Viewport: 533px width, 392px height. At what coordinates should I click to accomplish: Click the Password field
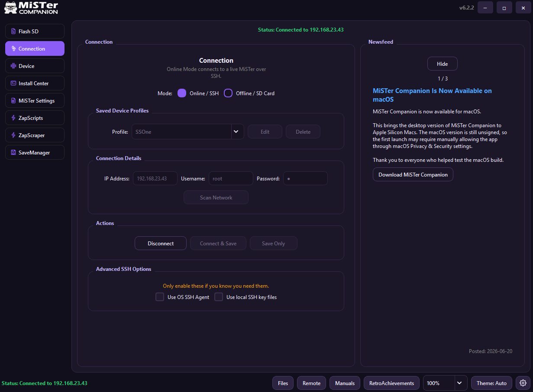305,178
